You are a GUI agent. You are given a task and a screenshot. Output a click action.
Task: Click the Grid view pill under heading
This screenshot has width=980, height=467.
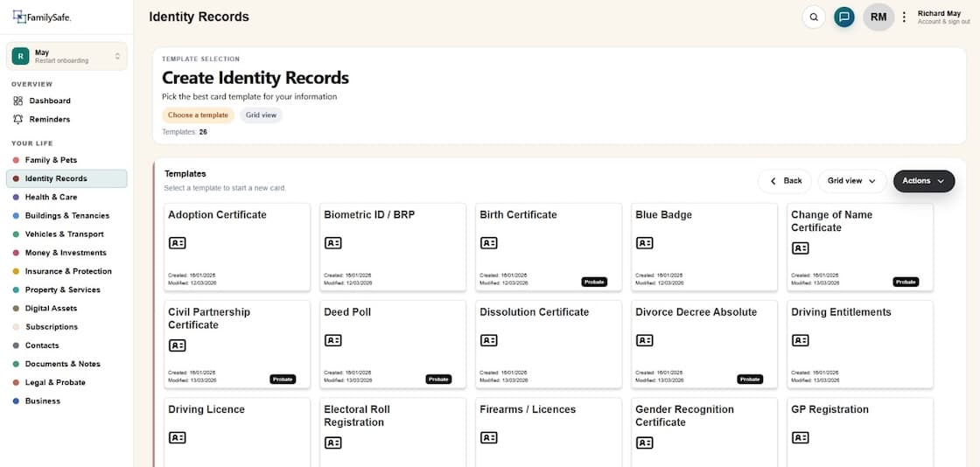coord(262,115)
